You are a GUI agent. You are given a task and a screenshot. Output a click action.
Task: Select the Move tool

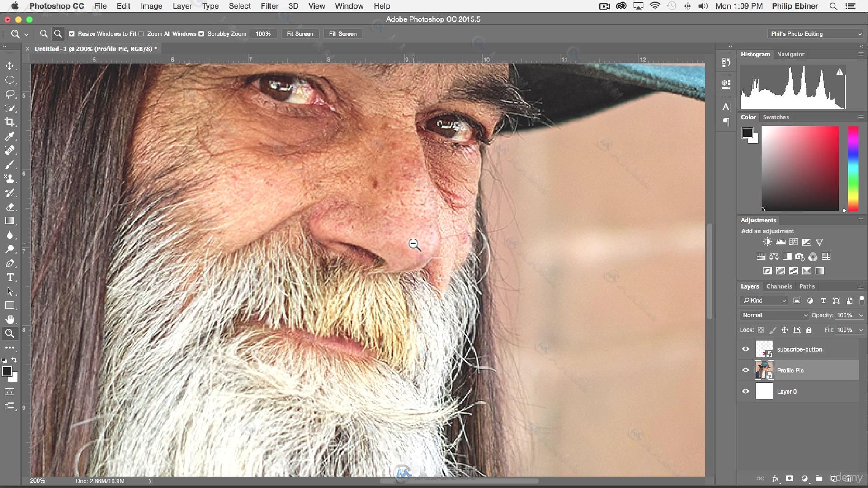coord(9,66)
